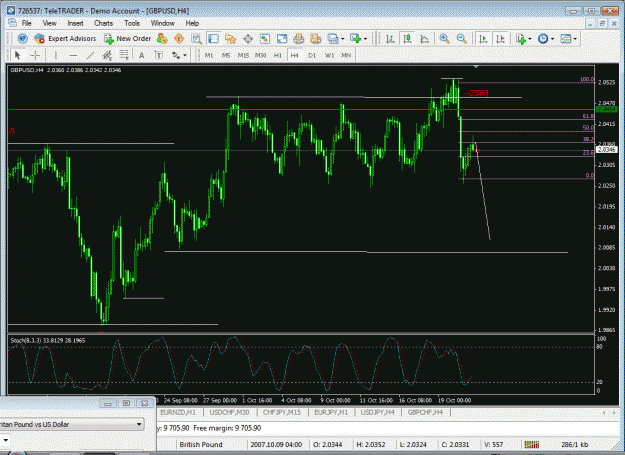Click the chart shift triangle marker at top

(476, 67)
